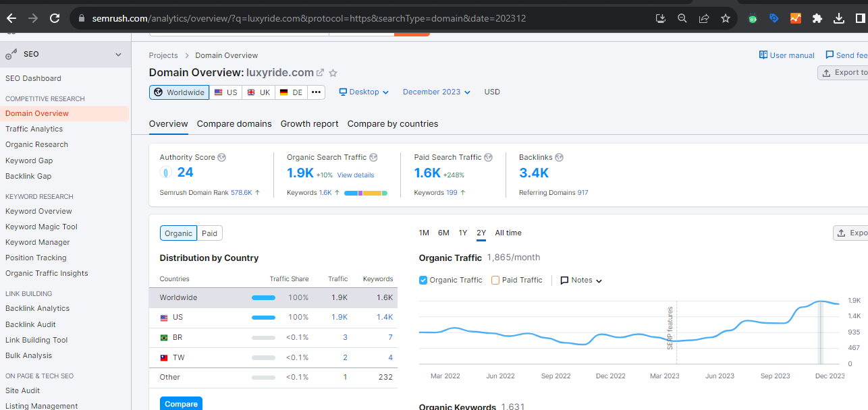Click the blue tag extension icon
868x410 pixels.
coord(774,18)
